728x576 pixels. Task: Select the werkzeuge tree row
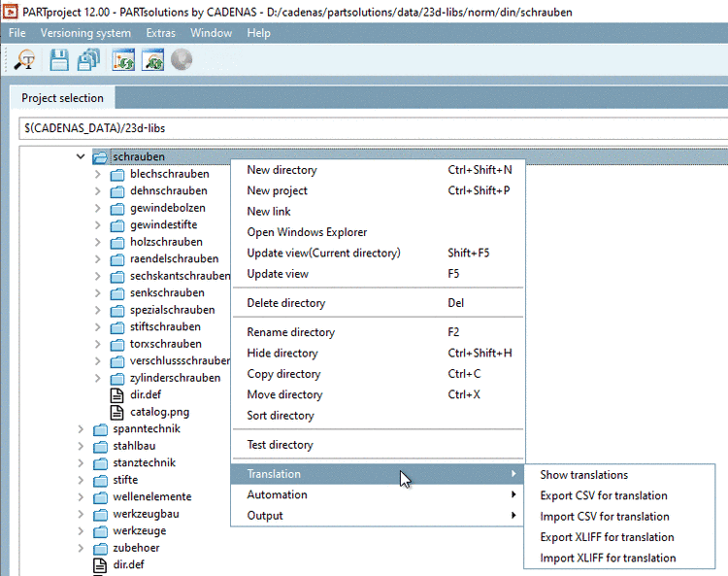(139, 531)
